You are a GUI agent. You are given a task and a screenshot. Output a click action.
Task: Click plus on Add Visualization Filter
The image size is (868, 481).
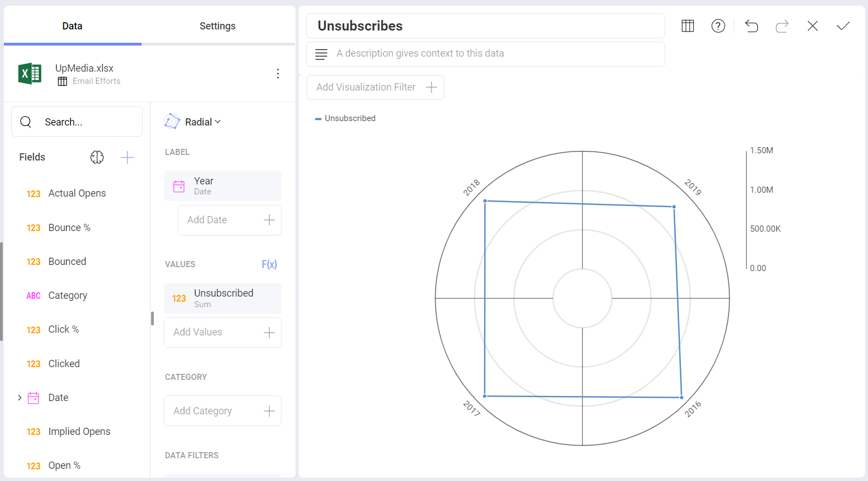(x=431, y=87)
